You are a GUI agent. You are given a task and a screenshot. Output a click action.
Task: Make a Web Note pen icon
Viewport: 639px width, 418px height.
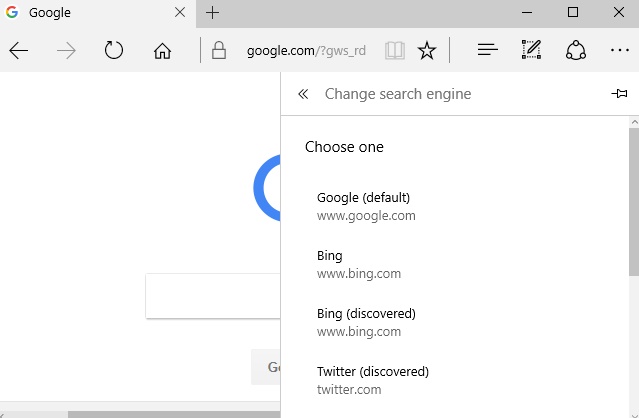tap(531, 50)
